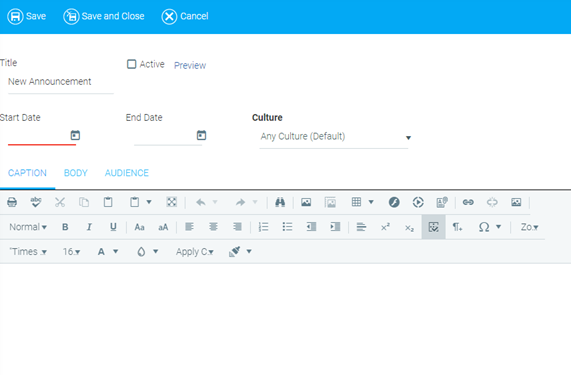This screenshot has height=375, width=571.
Task: Expand the Undo history dropdown
Action: (215, 202)
